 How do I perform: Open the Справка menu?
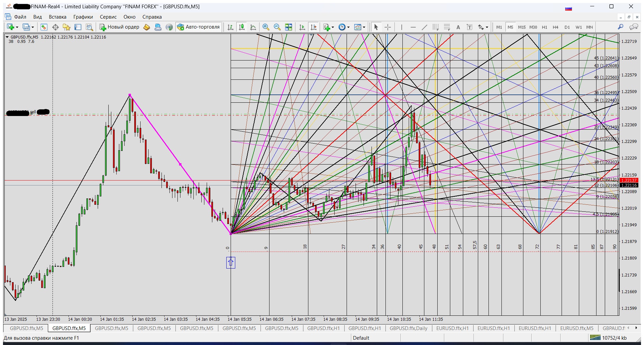click(x=152, y=17)
